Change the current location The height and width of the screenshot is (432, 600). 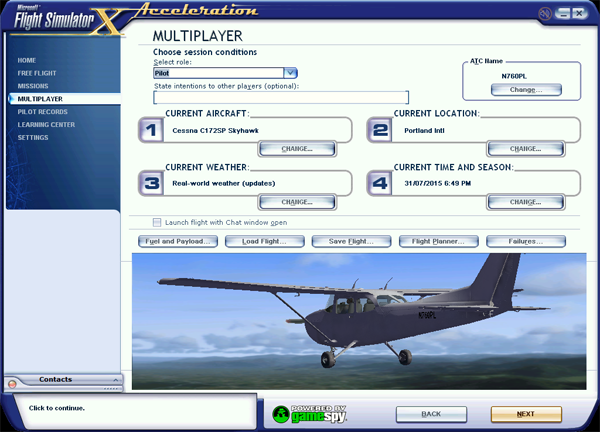coord(525,149)
